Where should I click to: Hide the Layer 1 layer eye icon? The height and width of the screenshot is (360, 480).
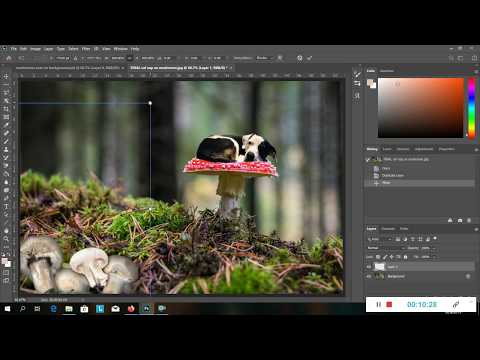[x=369, y=267]
